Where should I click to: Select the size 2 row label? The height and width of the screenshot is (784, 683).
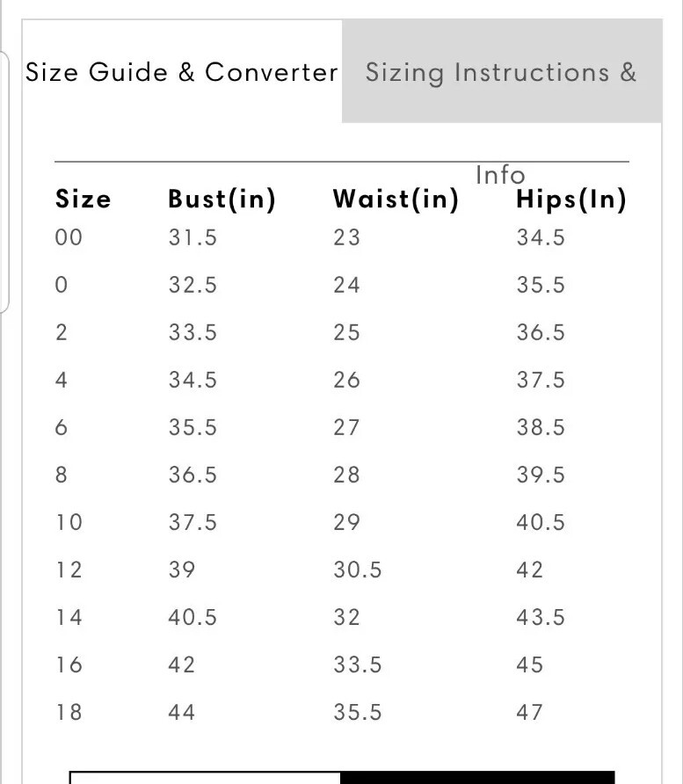click(x=62, y=332)
